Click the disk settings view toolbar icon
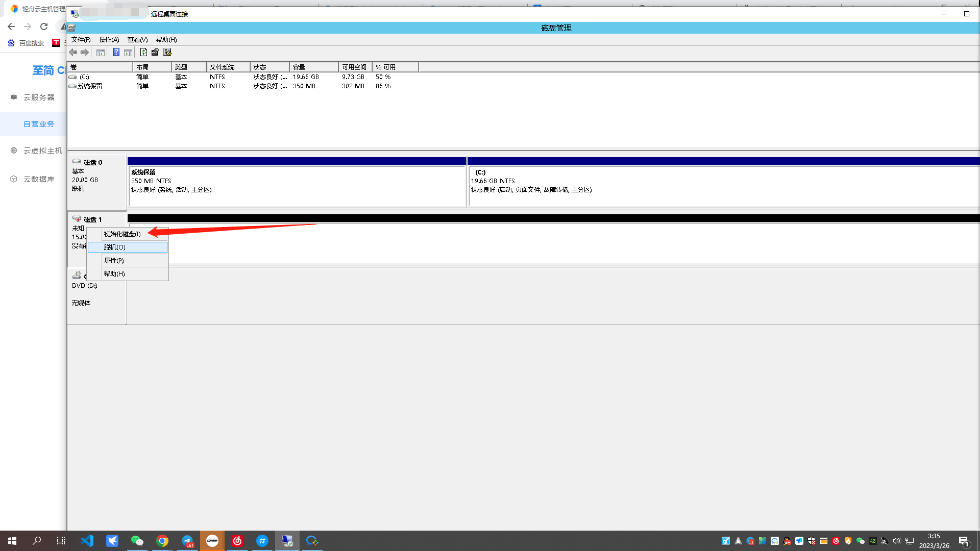Screen dimensions: 980x551 (x=167, y=52)
